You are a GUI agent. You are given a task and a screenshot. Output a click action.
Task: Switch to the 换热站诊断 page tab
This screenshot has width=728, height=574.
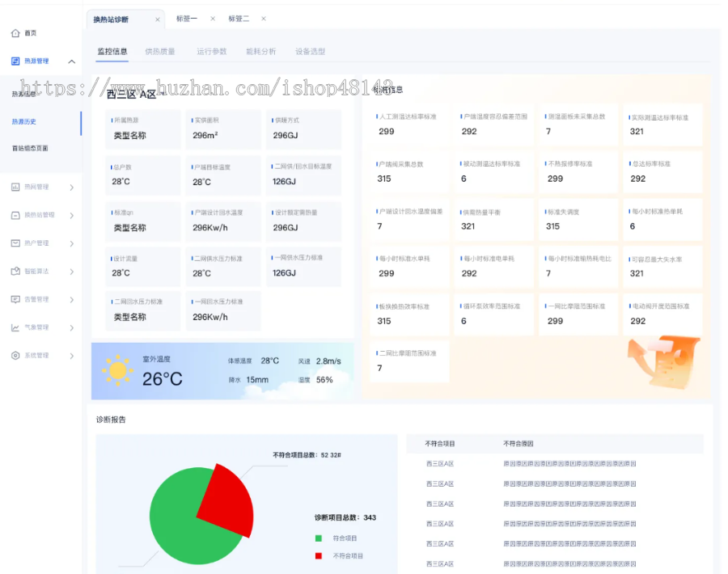tap(111, 19)
